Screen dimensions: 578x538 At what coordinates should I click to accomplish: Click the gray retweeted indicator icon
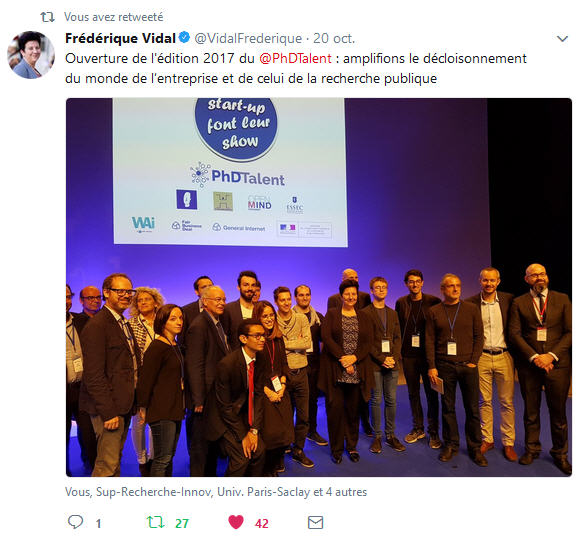click(48, 17)
